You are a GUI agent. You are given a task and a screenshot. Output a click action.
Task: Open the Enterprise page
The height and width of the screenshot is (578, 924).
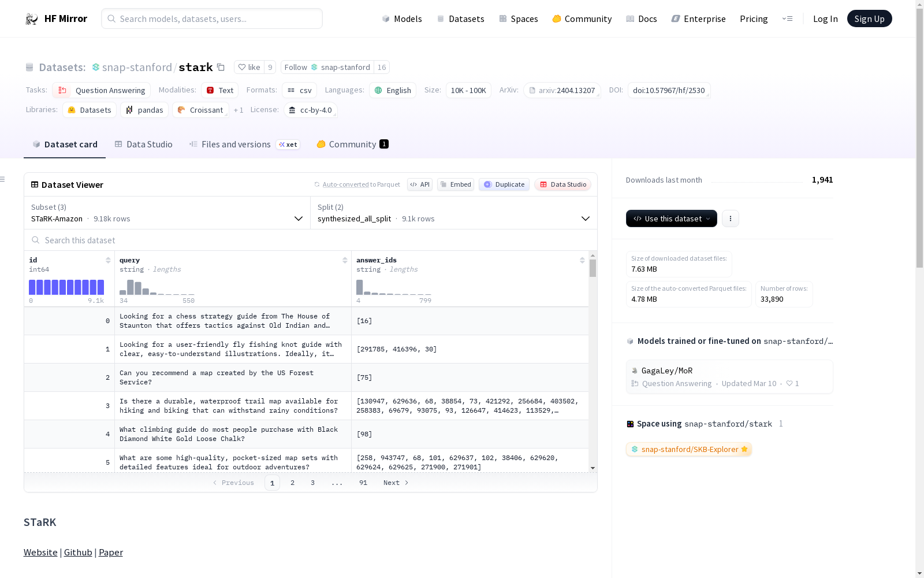(699, 18)
